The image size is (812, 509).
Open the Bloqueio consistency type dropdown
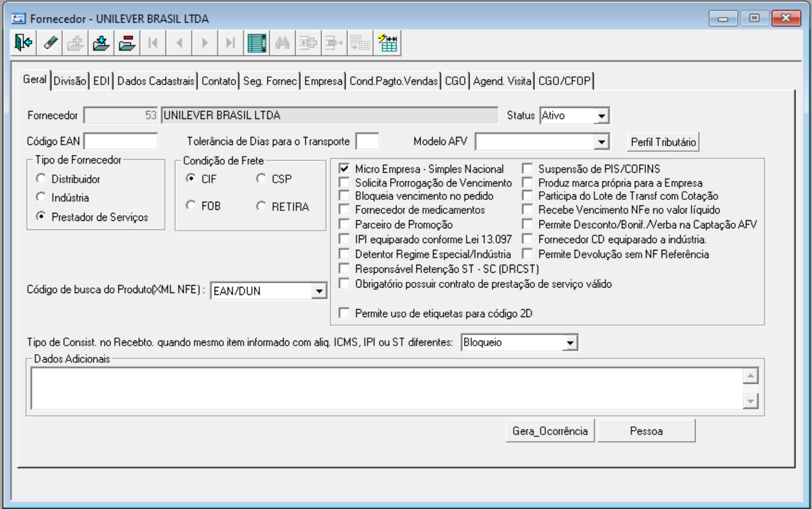pos(570,342)
